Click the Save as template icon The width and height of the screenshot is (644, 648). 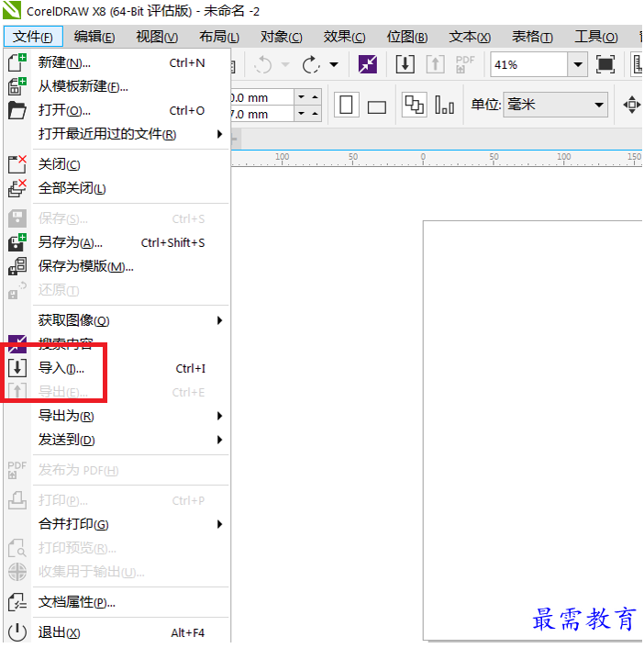[17, 266]
